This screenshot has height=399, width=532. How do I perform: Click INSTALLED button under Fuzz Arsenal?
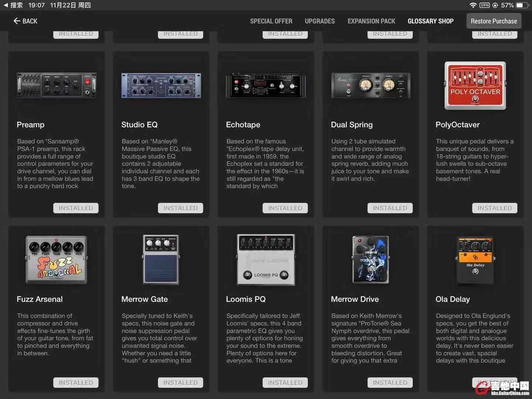(76, 382)
